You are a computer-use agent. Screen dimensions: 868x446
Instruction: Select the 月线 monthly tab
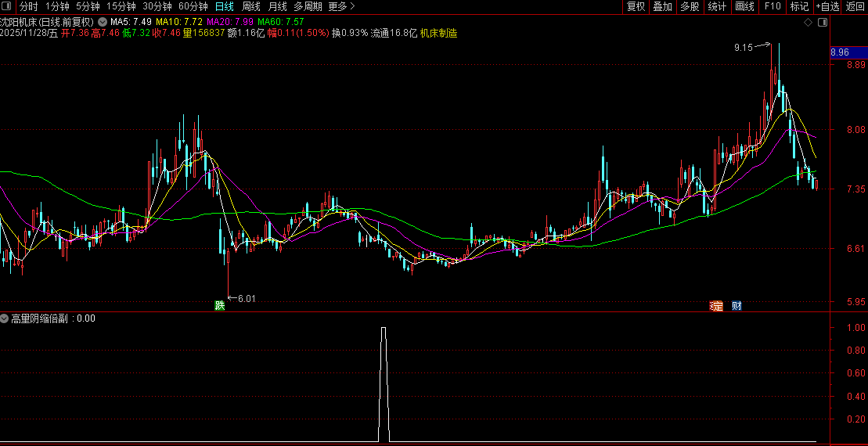(277, 6)
